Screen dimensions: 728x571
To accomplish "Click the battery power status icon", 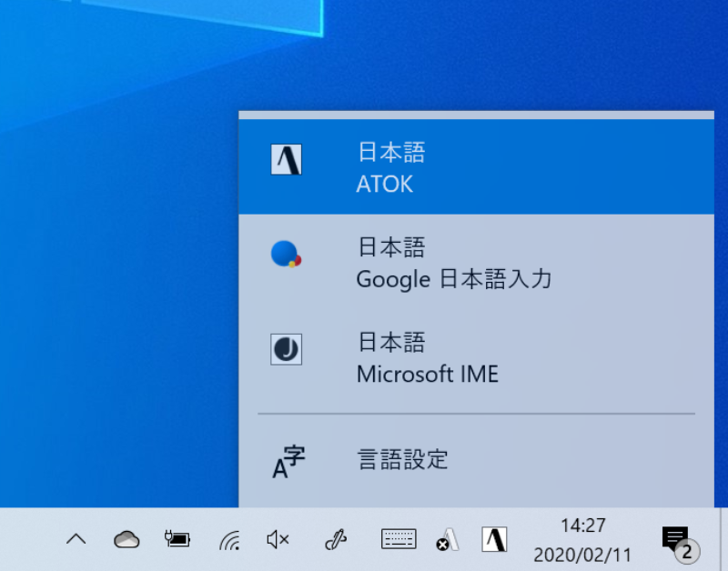I will coord(177,539).
